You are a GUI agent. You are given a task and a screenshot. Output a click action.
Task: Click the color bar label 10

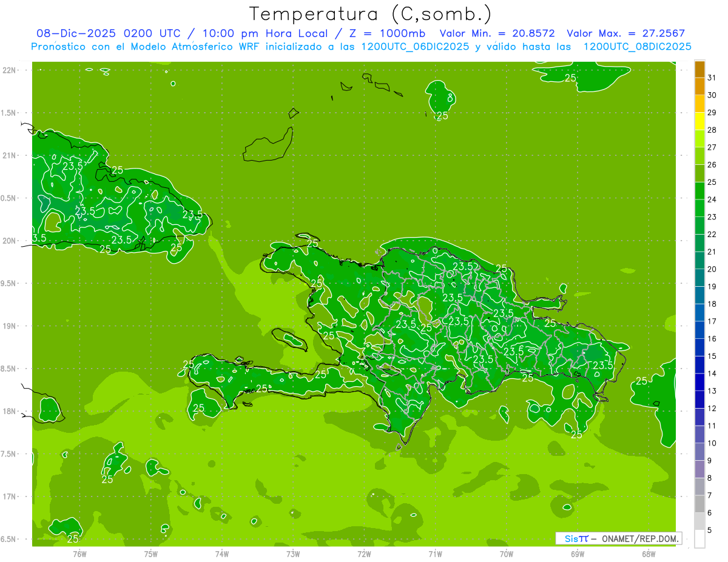click(712, 443)
